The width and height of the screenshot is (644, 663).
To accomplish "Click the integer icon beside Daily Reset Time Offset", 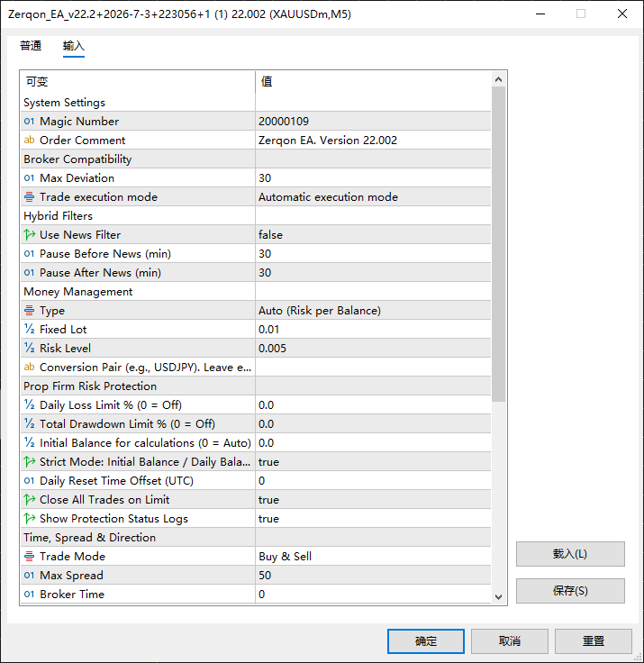I will [x=29, y=481].
